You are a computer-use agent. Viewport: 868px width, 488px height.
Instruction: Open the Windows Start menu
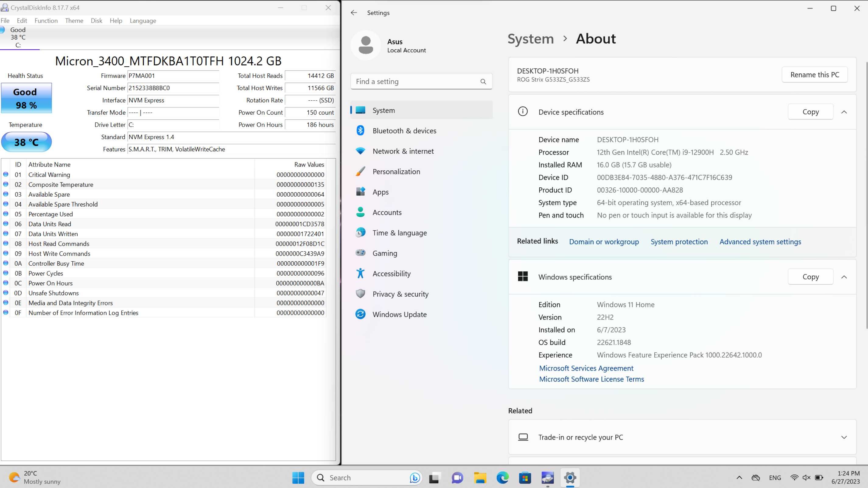pos(298,478)
